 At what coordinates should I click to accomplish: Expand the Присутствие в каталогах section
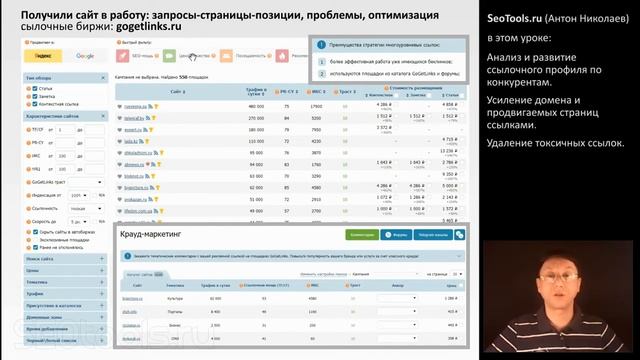(65, 306)
